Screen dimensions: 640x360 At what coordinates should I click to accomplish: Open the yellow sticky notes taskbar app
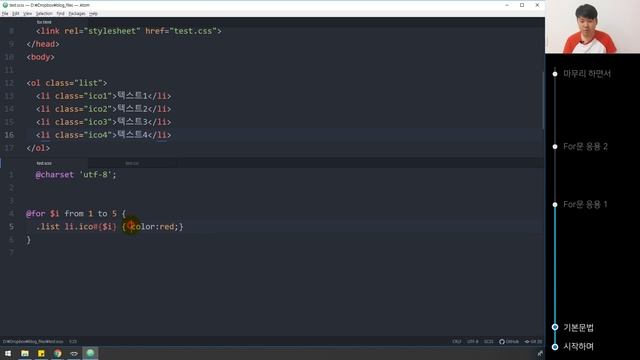[x=41, y=353]
